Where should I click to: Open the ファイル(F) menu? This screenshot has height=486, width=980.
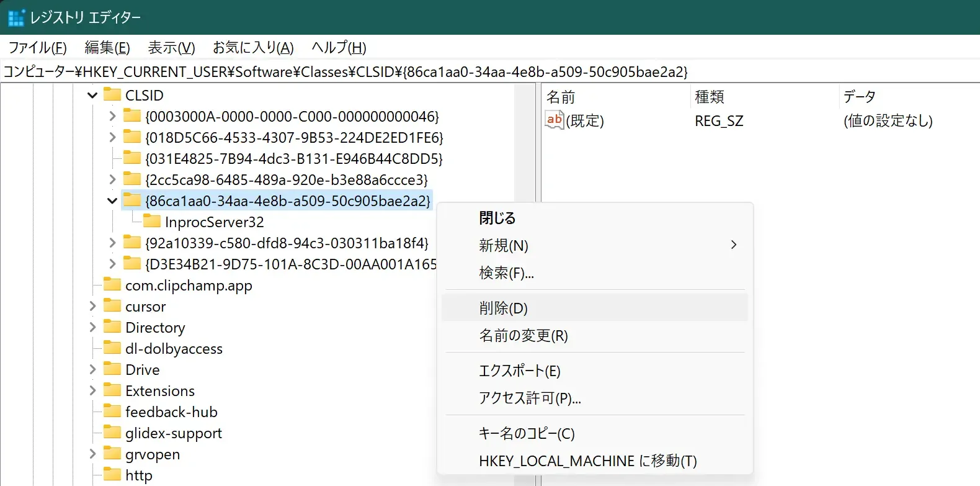coord(38,48)
